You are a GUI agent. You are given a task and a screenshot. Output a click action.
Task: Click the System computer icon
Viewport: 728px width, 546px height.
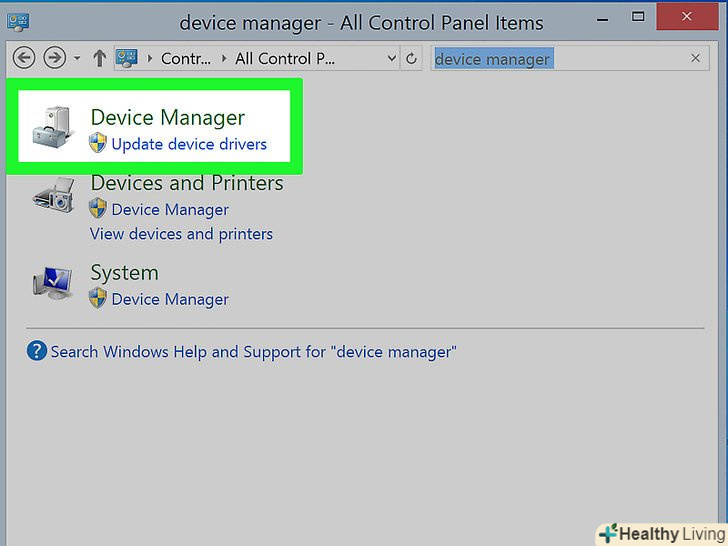54,285
